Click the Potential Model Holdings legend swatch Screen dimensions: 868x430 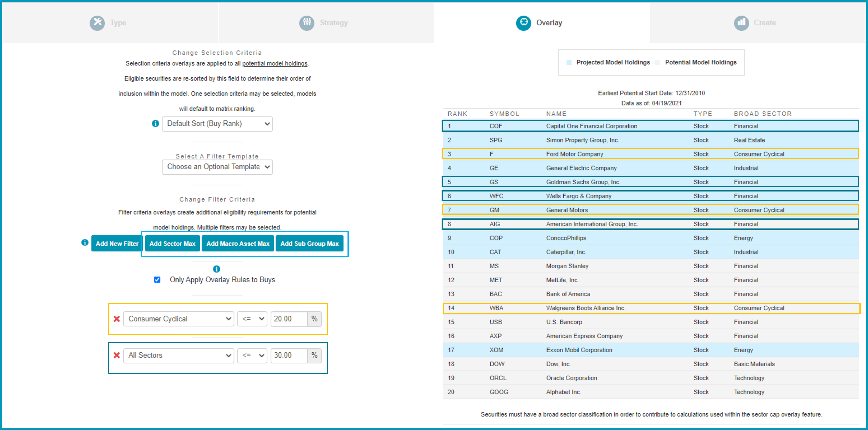pyautogui.click(x=658, y=62)
